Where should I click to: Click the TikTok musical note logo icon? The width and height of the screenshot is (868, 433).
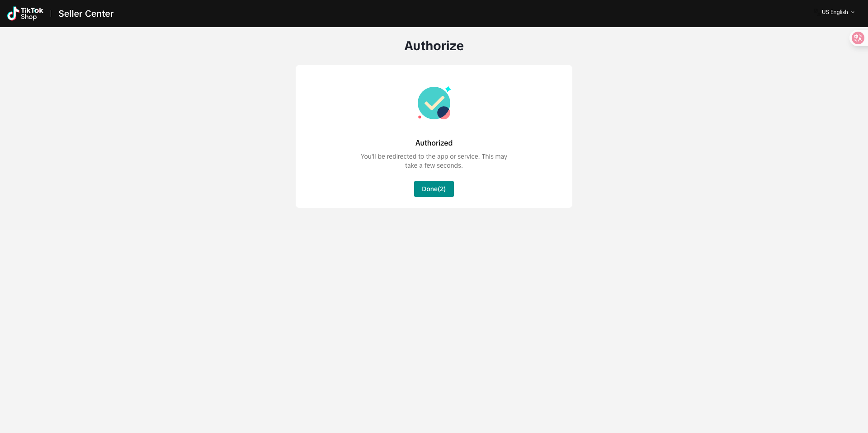(x=13, y=14)
